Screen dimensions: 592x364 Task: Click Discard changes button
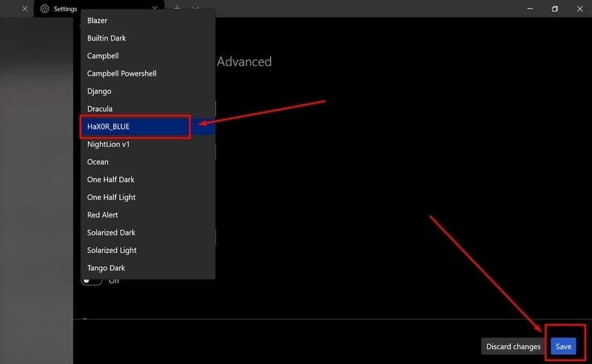(513, 346)
